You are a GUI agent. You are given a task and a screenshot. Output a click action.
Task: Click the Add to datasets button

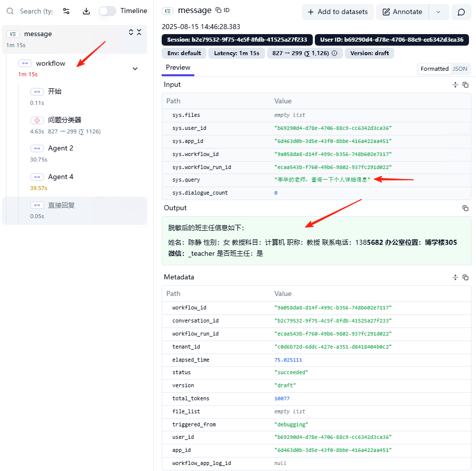tap(337, 12)
